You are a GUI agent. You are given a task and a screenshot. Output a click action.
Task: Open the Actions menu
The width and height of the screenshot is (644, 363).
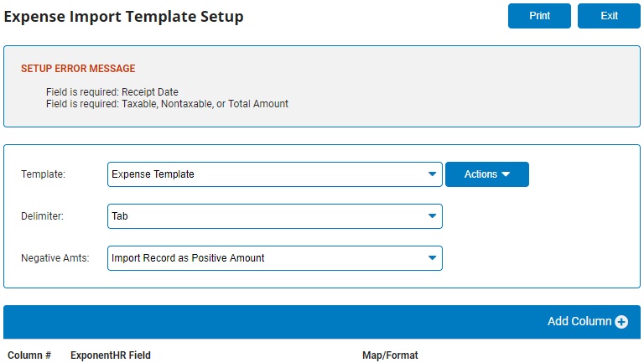[x=486, y=174]
